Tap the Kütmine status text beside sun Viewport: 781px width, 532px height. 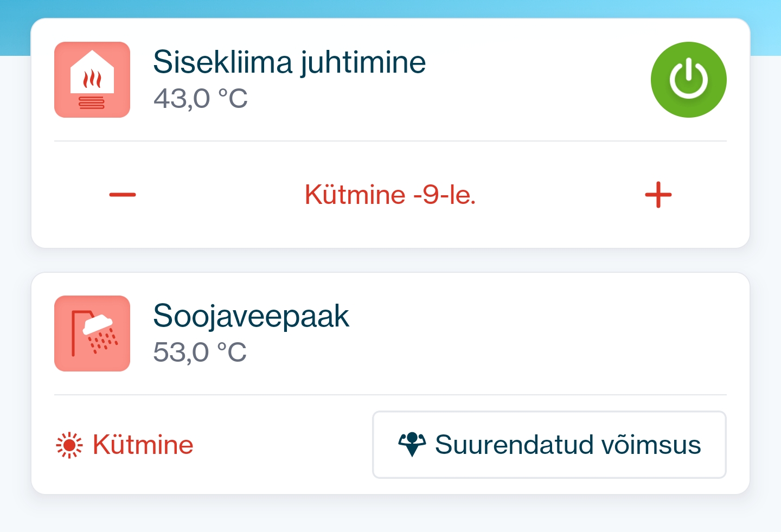143,445
